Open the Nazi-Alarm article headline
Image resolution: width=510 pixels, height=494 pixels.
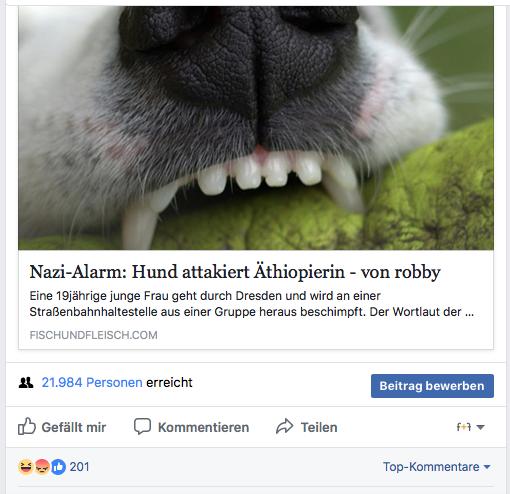[x=235, y=272]
